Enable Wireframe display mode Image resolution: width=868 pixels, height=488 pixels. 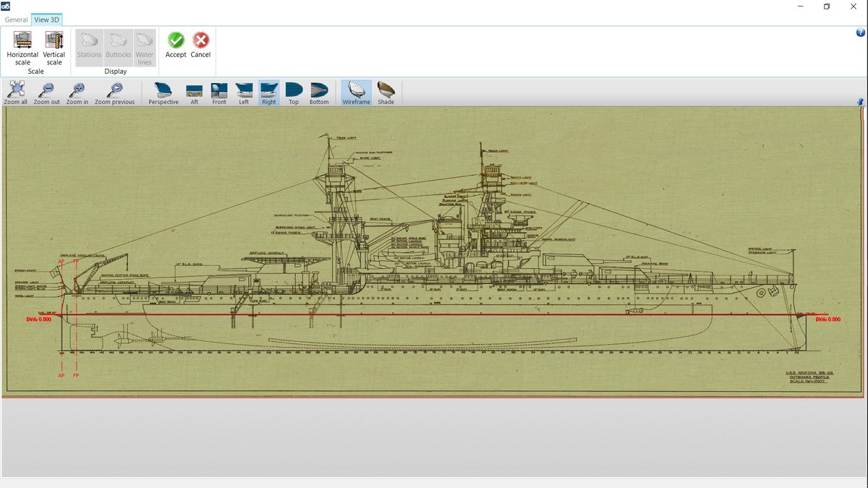click(x=356, y=93)
